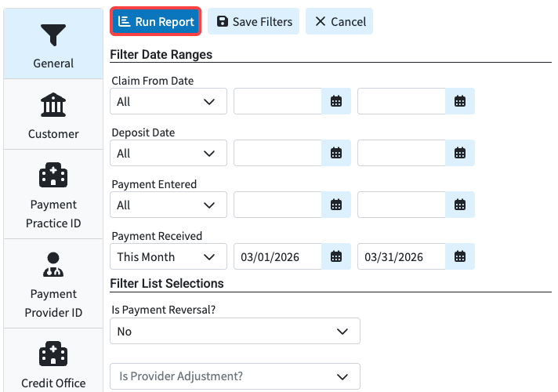This screenshot has width=558, height=392.
Task: Open the Payment Entered range dropdown
Action: coord(168,205)
